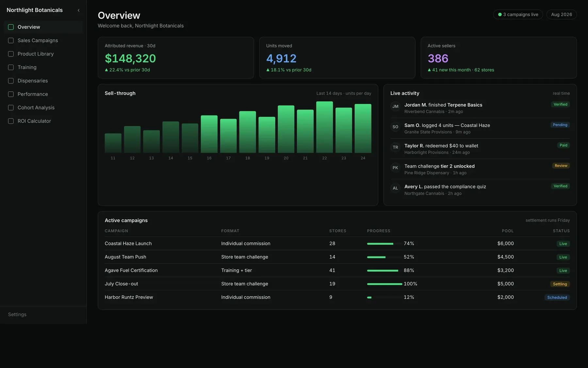Click the Scheduled status on Harbor Runtz Preview
The image size is (588, 368).
tap(557, 297)
